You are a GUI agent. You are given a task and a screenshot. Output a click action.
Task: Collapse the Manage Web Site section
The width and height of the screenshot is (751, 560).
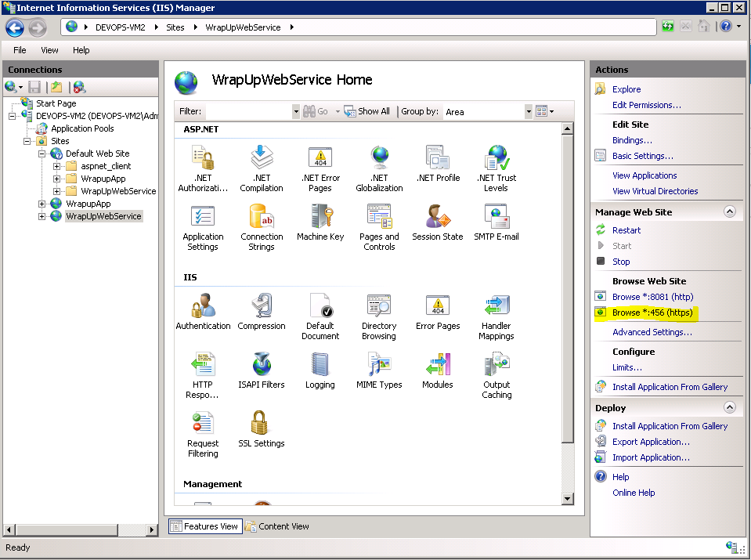pos(729,211)
